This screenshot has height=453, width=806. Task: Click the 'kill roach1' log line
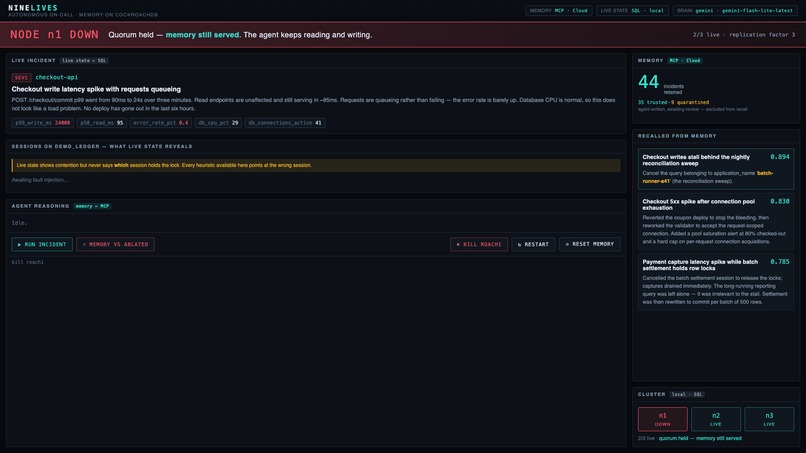(28, 262)
